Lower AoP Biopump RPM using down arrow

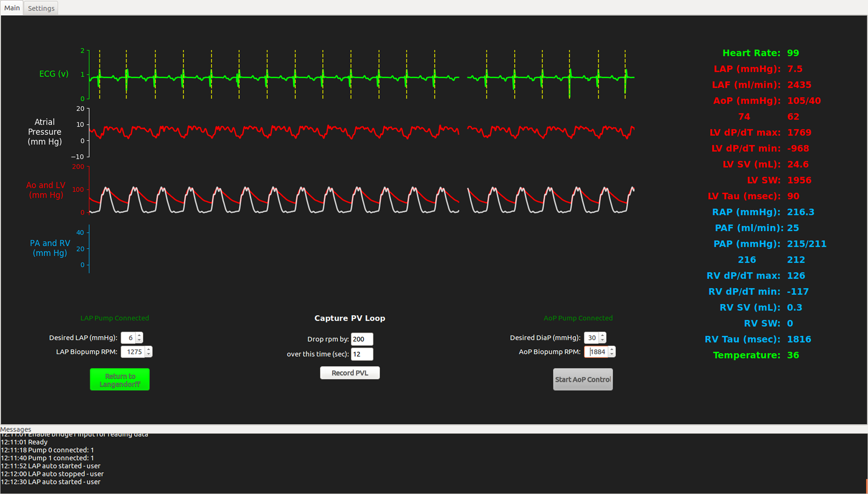(x=612, y=354)
